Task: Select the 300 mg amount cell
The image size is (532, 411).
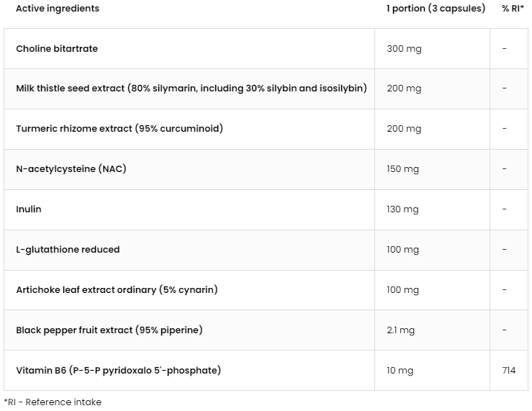Action: [432, 48]
